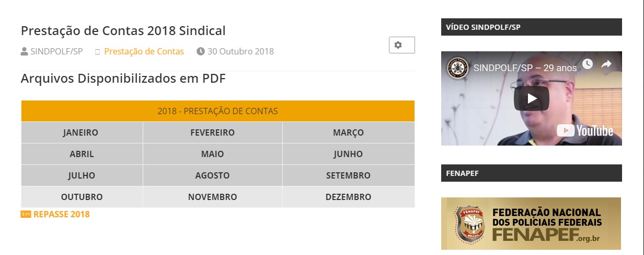
Task: Click the video share arrow icon
Action: (x=606, y=64)
